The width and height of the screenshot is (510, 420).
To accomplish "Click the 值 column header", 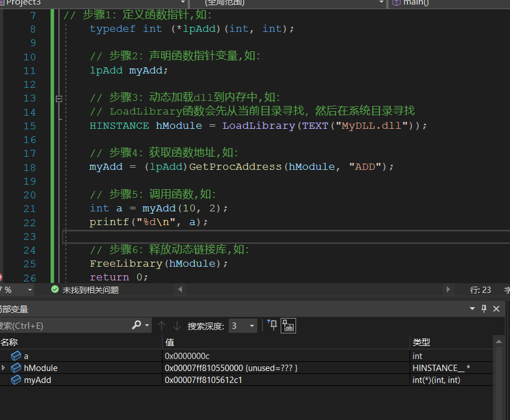I will 170,342.
